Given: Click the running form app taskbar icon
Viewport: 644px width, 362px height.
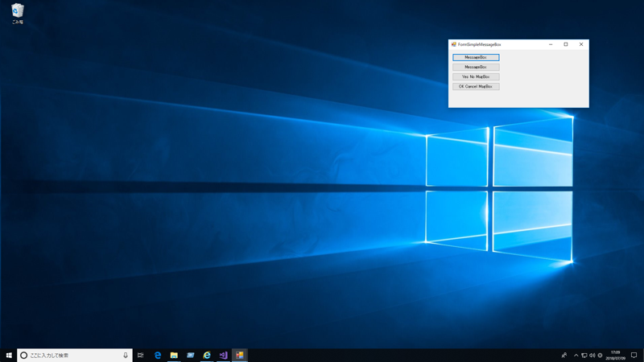Looking at the screenshot, I should 239,355.
